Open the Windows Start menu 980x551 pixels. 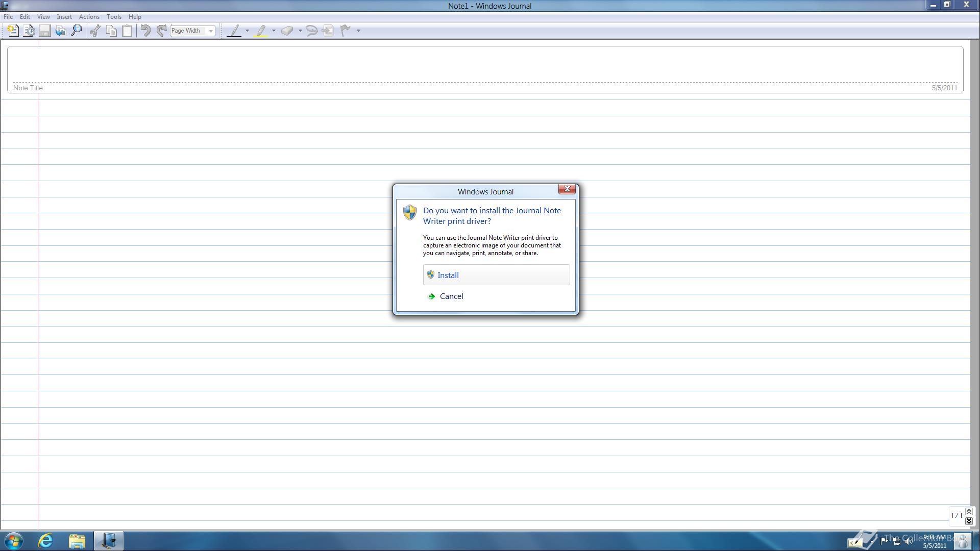pos(14,541)
